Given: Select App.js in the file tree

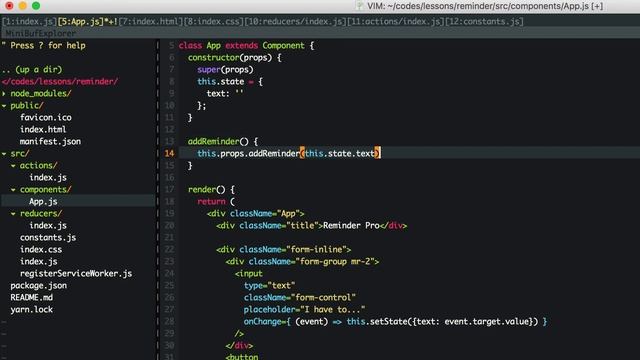Looking at the screenshot, I should coord(43,202).
